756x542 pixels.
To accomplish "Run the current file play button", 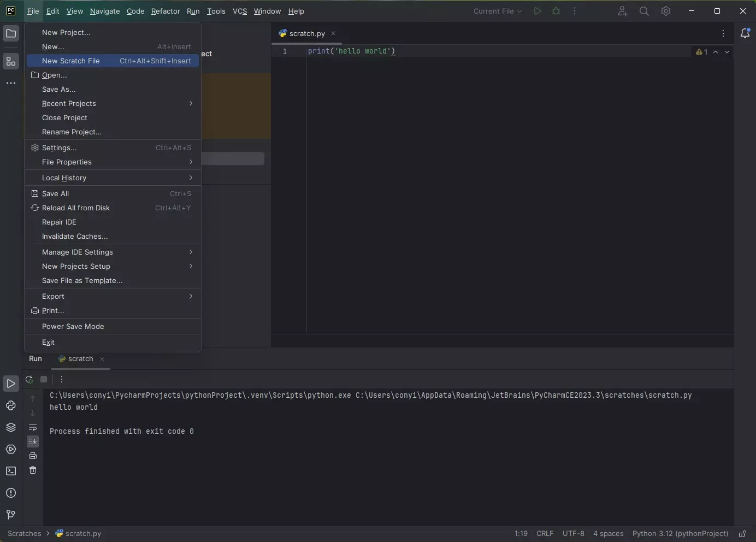I will pos(538,11).
